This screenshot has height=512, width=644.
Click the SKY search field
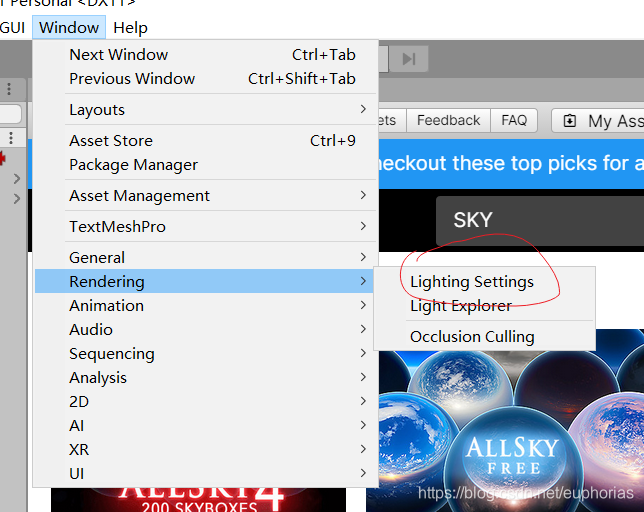coord(540,220)
